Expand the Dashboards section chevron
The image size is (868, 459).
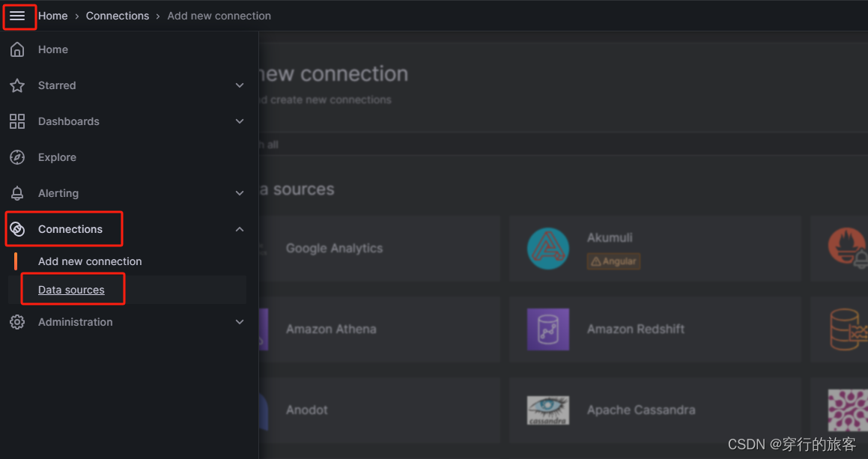(x=240, y=121)
